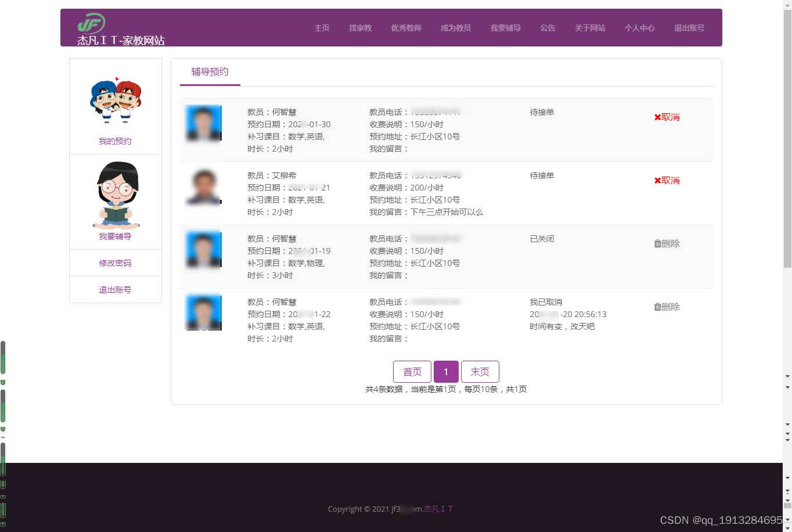This screenshot has height=532, width=792.
Task: Open 个人中心 menu item
Action: point(639,28)
